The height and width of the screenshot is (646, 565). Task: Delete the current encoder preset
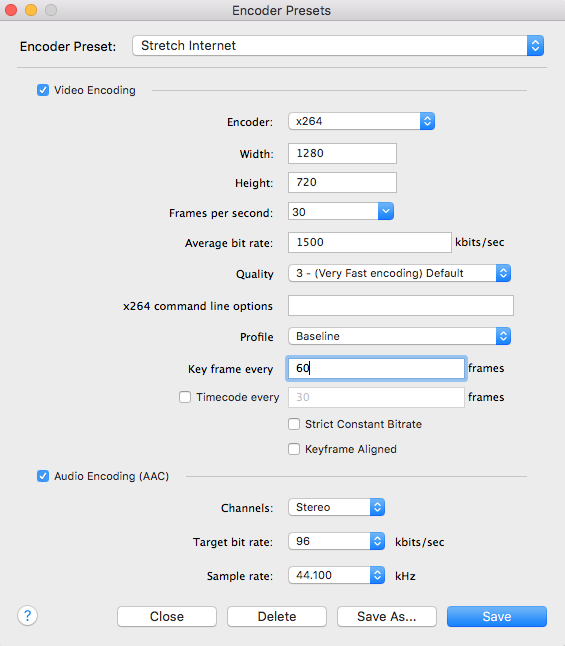point(277,616)
